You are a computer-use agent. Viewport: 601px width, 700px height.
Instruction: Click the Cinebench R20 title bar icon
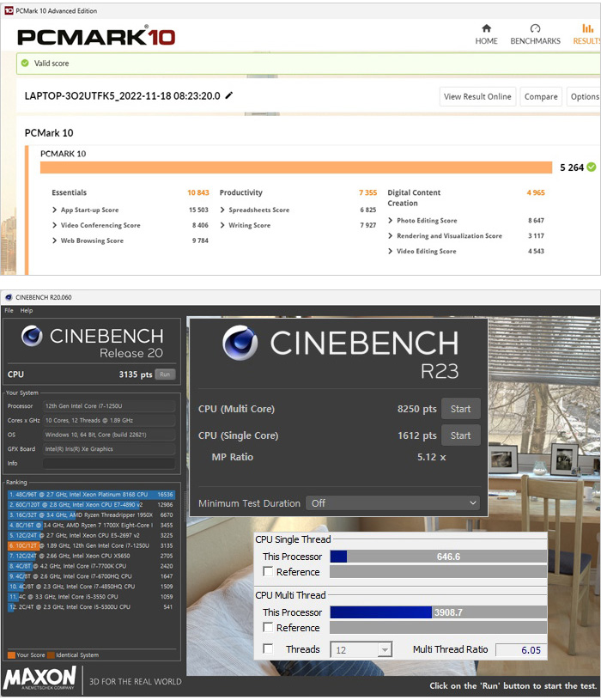click(9, 297)
